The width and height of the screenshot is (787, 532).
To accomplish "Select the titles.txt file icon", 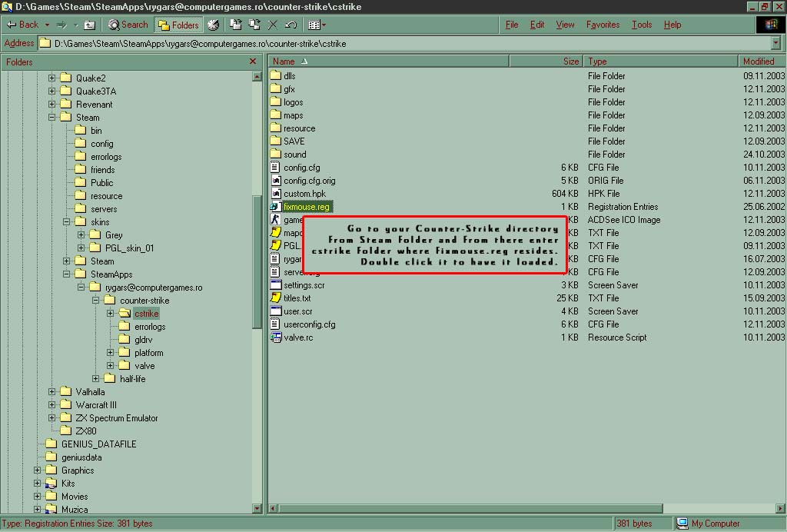I will [x=275, y=298].
